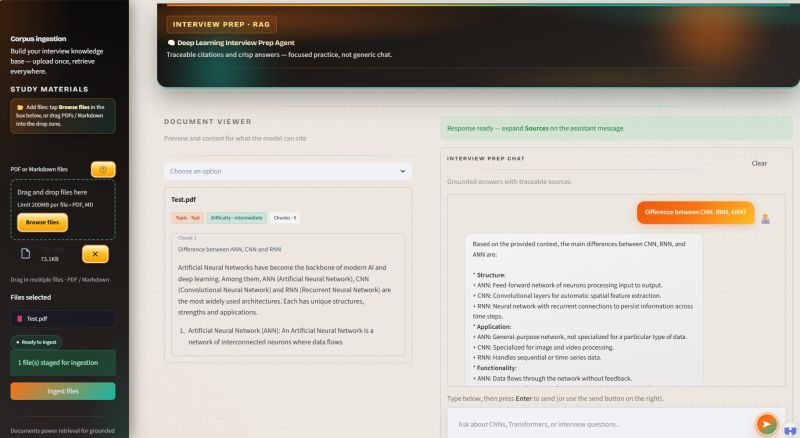Image resolution: width=800 pixels, height=438 pixels.
Task: Click the DOCUMENT VIEWER section heading
Action: pyautogui.click(x=208, y=121)
